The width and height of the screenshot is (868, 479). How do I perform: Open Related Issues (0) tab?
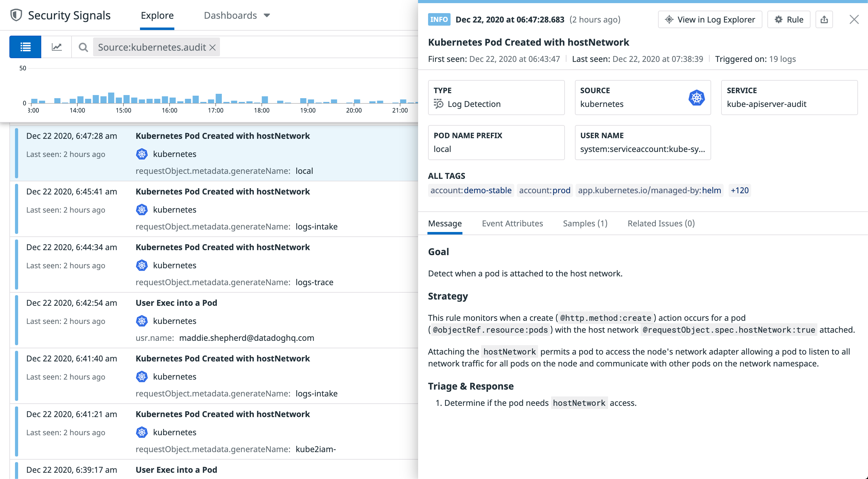tap(661, 224)
